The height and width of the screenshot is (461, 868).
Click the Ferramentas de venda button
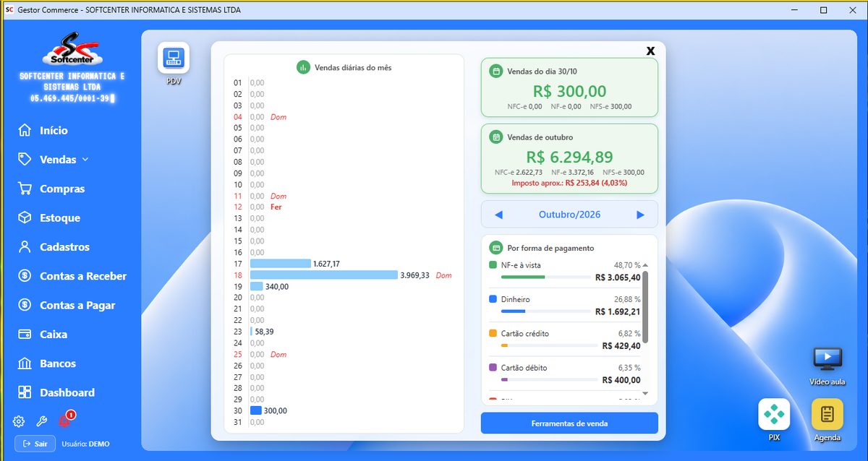569,423
